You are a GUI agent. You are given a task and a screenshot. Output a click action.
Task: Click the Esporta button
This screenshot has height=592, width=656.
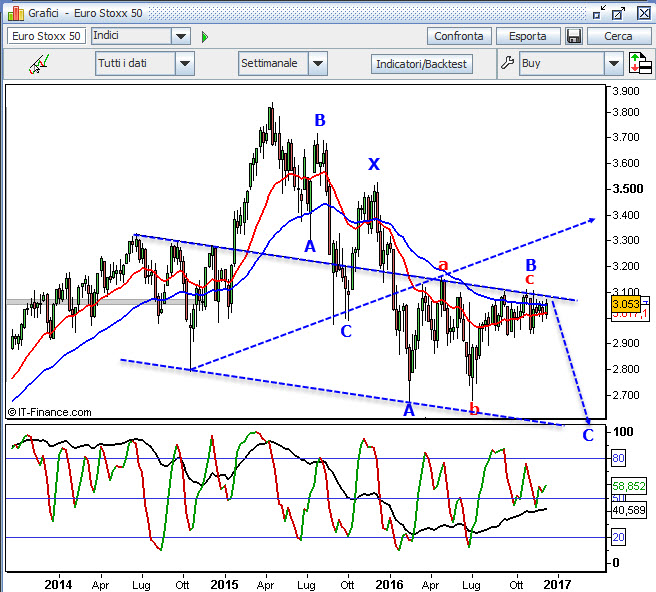pos(528,36)
